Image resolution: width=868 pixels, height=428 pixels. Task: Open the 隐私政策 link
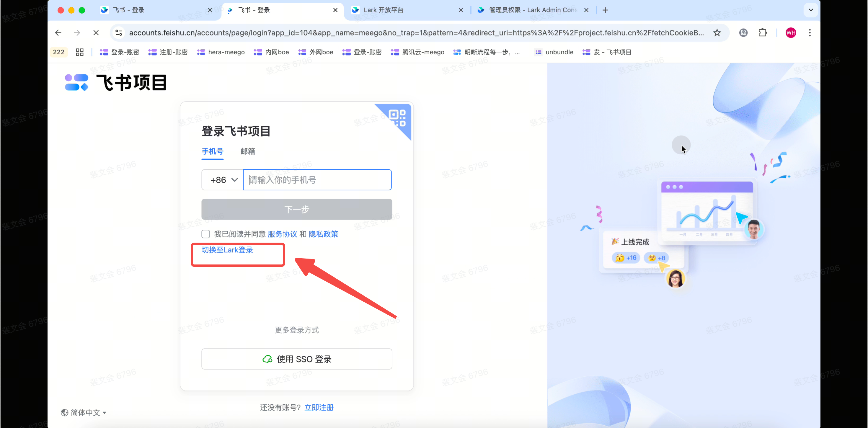pos(324,234)
